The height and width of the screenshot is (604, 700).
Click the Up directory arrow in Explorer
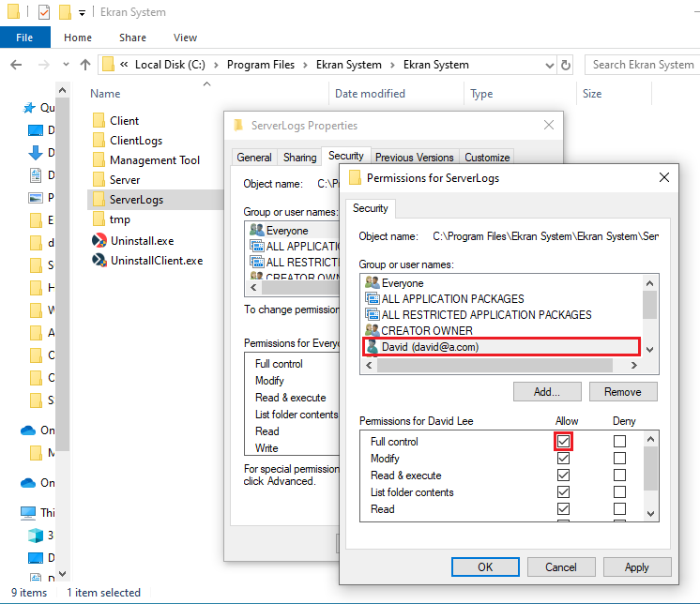click(85, 65)
